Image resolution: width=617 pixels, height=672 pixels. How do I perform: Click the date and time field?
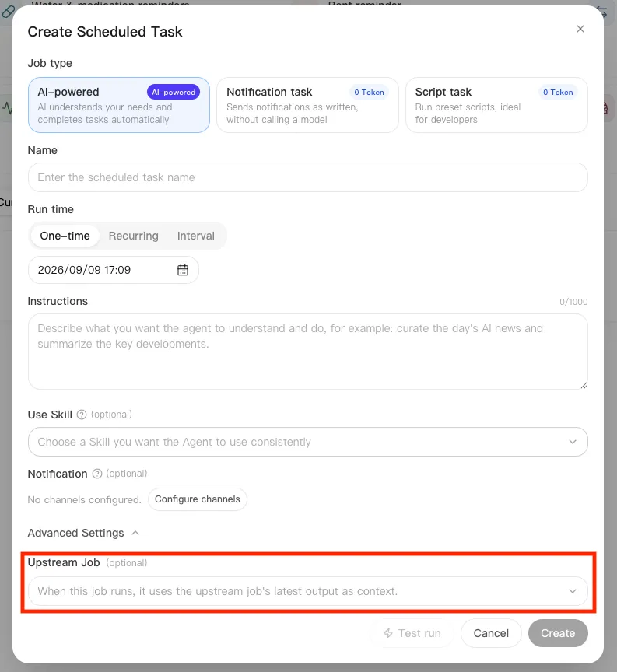(113, 270)
